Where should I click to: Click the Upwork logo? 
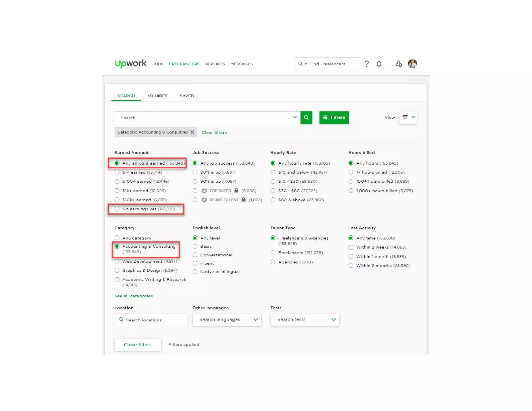(x=130, y=63)
